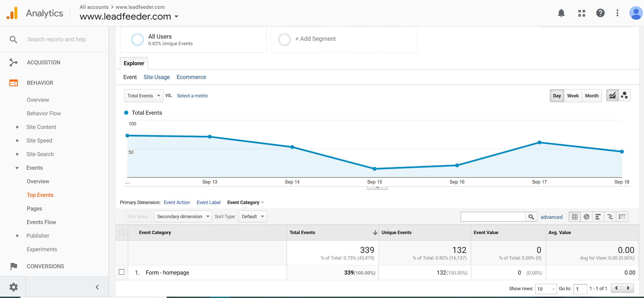Click the Acquisition section icon
This screenshot has height=298, width=644.
point(13,63)
